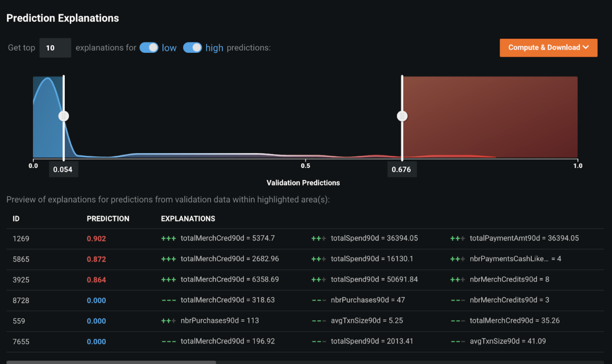Image resolution: width=612 pixels, height=364 pixels.
Task: Click the low threshold slider handle
Action: pyautogui.click(x=64, y=116)
